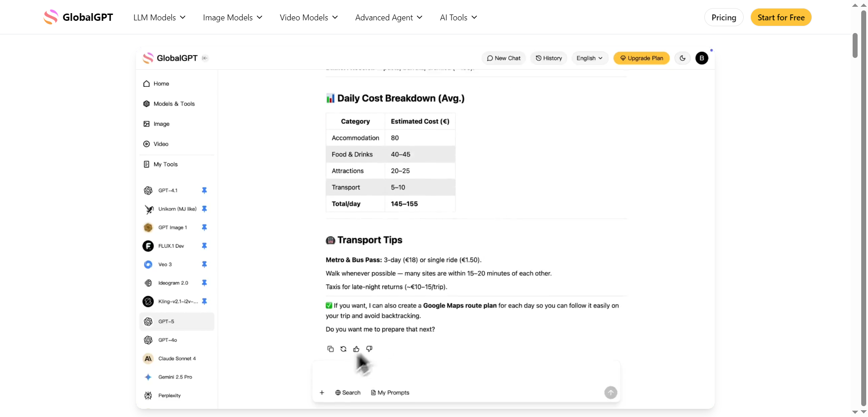
Task: Open the Image Models menu
Action: pos(232,17)
